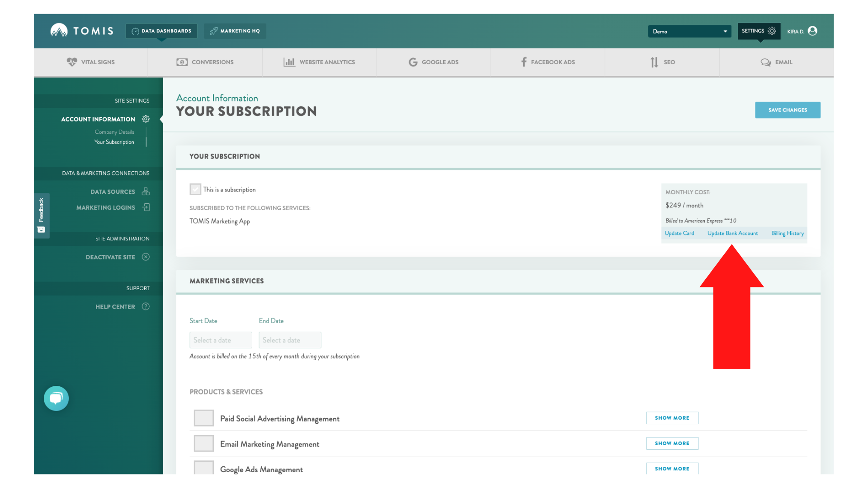This screenshot has height=488, width=868.
Task: Open the Facebook Ads section
Action: point(524,62)
